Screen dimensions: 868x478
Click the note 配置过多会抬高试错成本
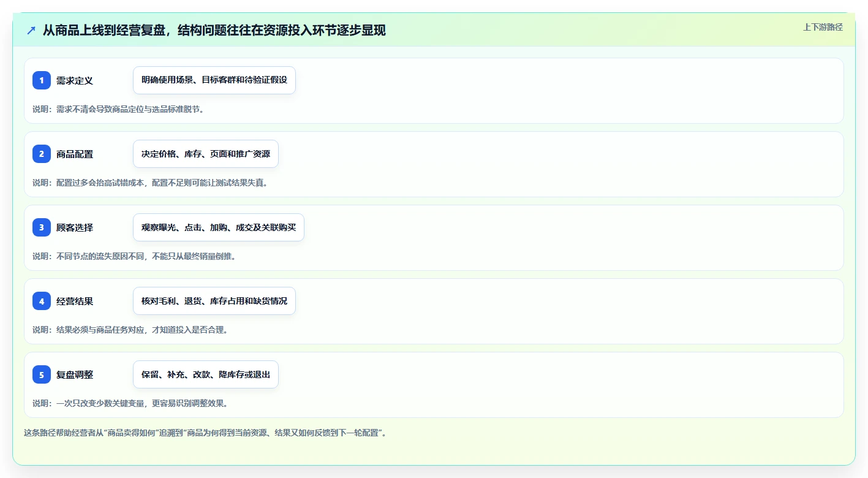[150, 183]
